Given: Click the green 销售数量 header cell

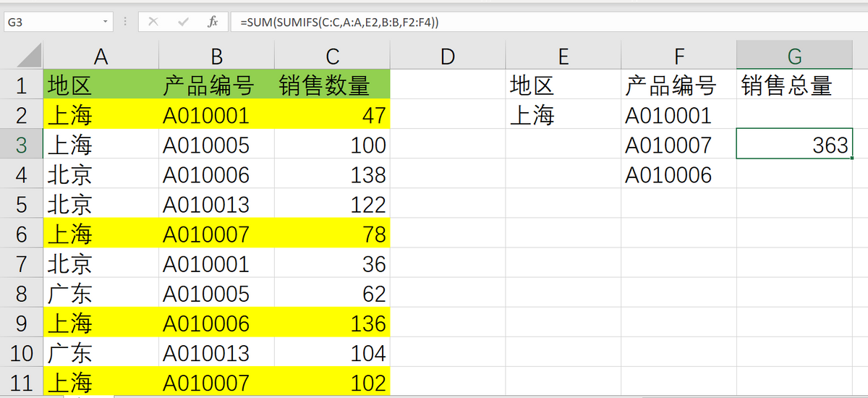Looking at the screenshot, I should 332,85.
